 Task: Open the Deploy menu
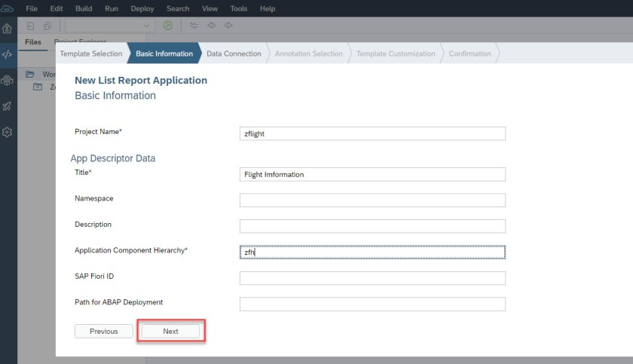(142, 8)
